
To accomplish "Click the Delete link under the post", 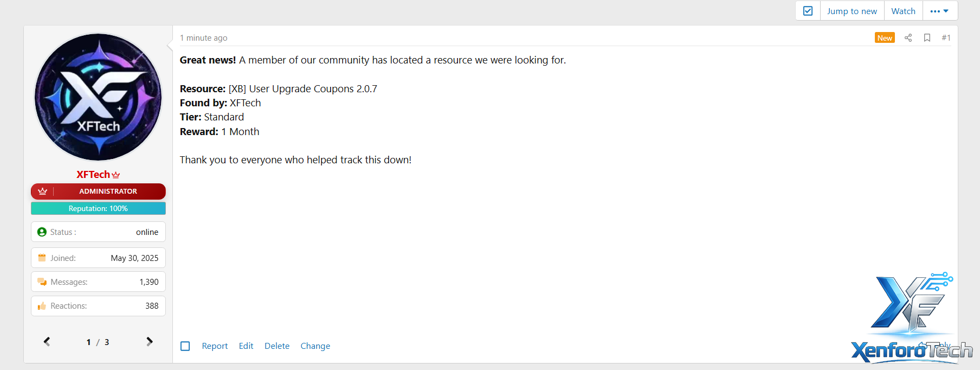I will click(x=277, y=346).
